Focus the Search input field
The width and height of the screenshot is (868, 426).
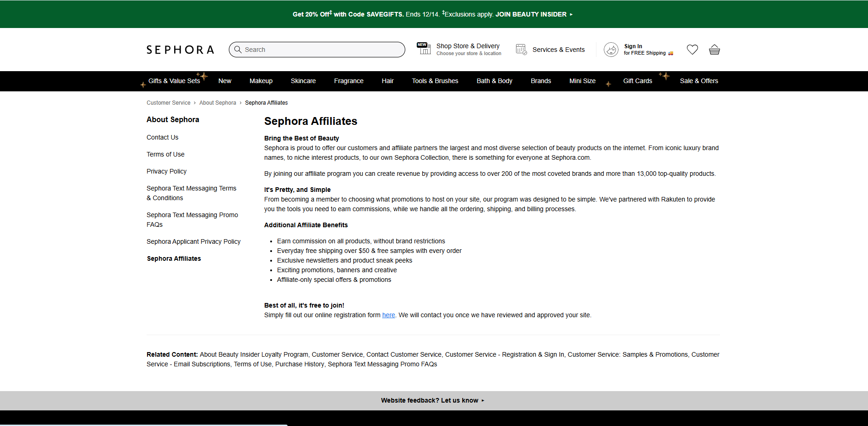(322, 50)
